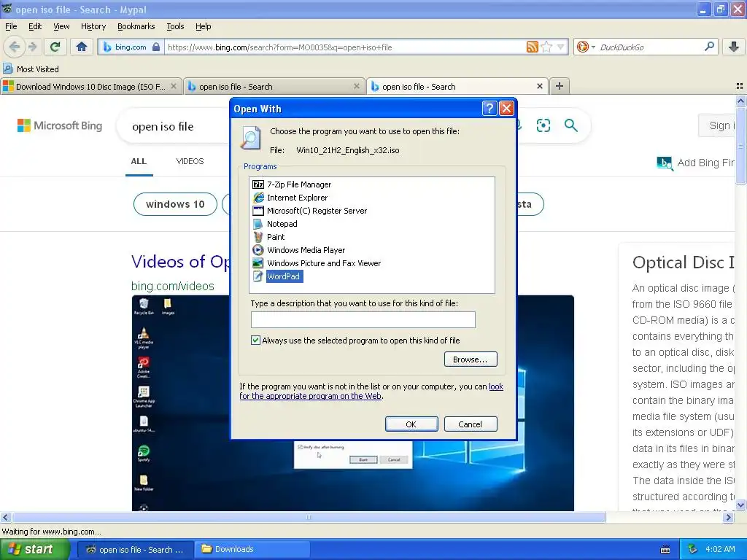Click the Most Visited bookmarks icon
Screen dimensions: 747x560
tap(8, 69)
